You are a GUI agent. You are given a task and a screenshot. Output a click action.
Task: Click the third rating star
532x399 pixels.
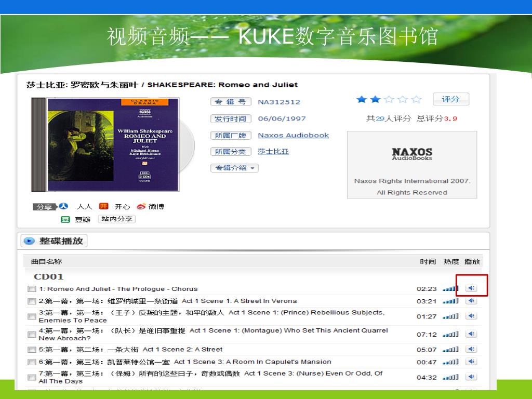tap(389, 99)
